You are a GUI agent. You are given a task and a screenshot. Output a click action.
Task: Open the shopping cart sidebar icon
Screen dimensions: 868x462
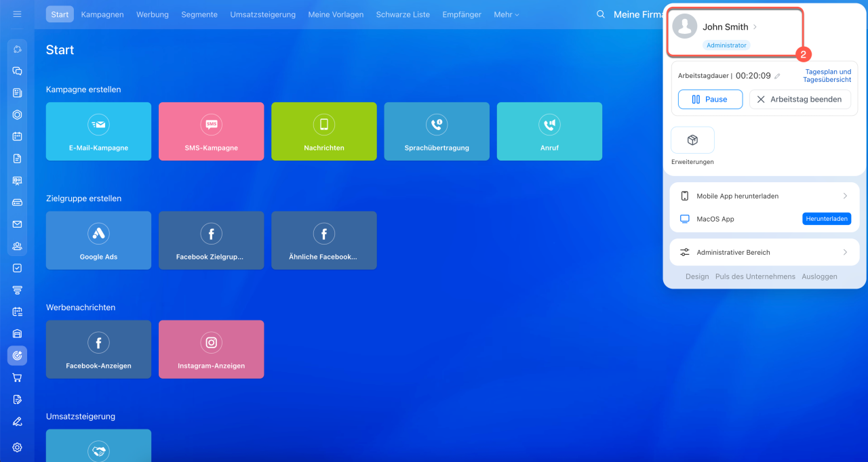pos(18,377)
